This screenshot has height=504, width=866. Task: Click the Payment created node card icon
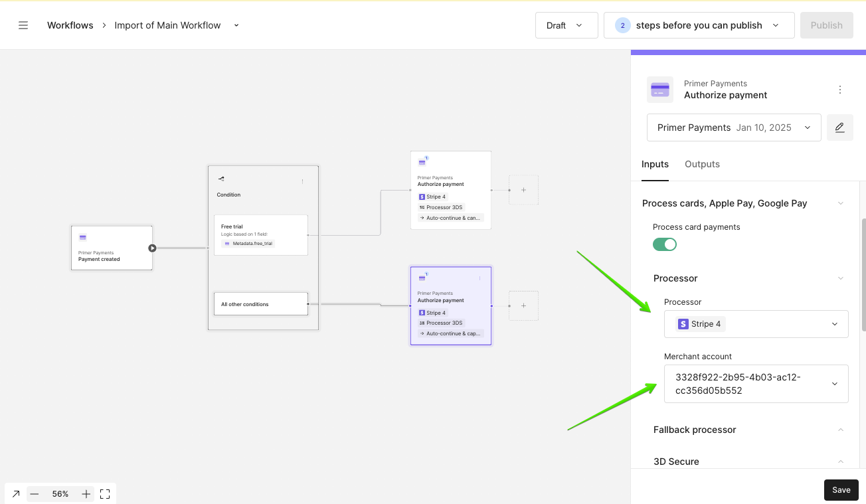[83, 237]
